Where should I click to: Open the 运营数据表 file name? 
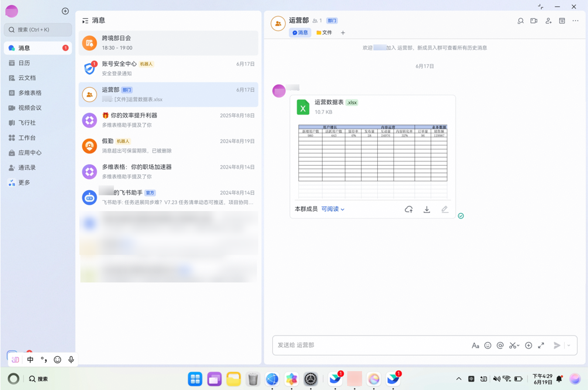(329, 102)
